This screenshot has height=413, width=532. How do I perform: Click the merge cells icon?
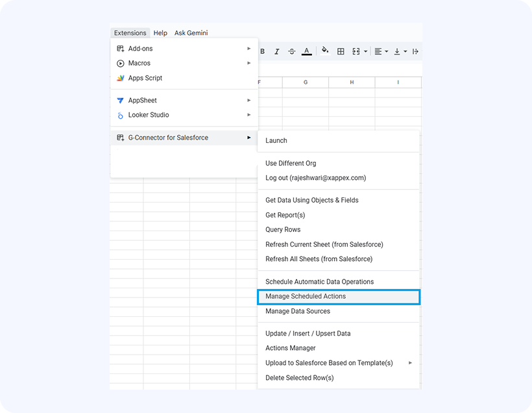tap(356, 51)
